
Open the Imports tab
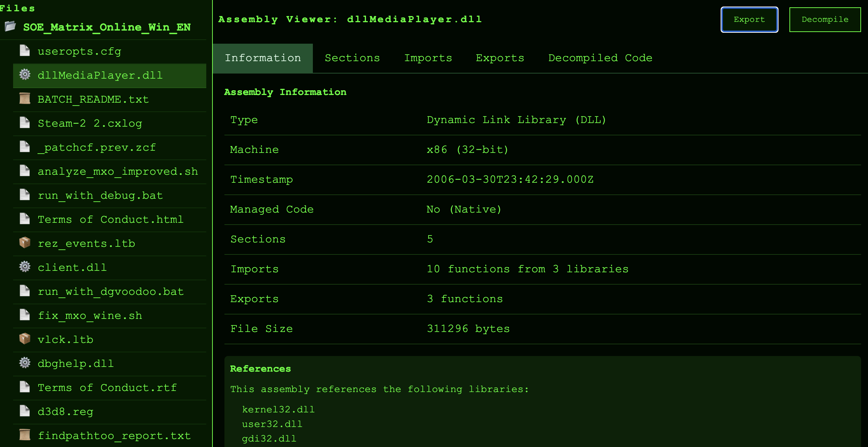tap(428, 58)
